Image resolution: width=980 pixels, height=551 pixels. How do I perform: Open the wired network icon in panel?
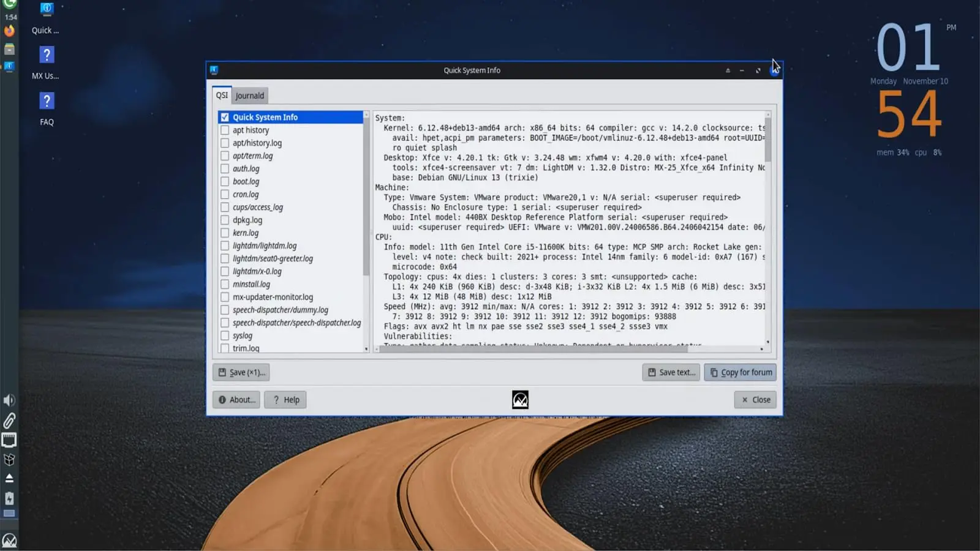[x=9, y=440]
